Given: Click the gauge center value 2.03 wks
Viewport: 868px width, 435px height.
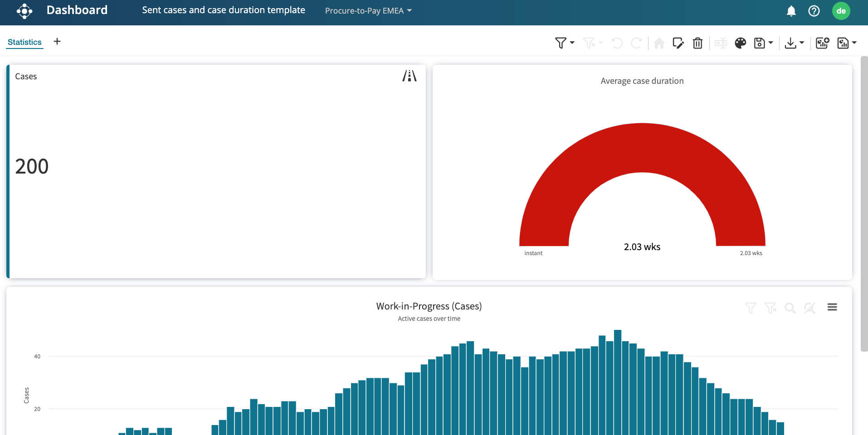Looking at the screenshot, I should point(642,247).
